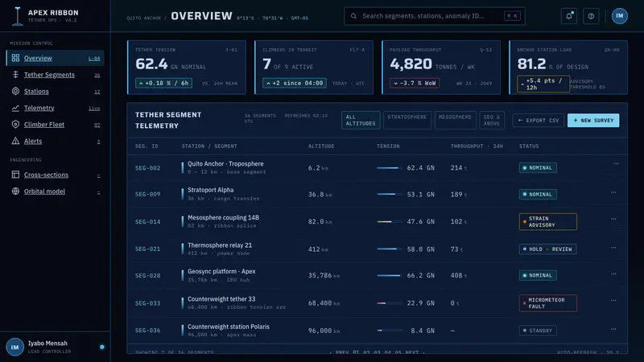Focus the search segments, stations input field
The image size is (644, 362).
(434, 16)
